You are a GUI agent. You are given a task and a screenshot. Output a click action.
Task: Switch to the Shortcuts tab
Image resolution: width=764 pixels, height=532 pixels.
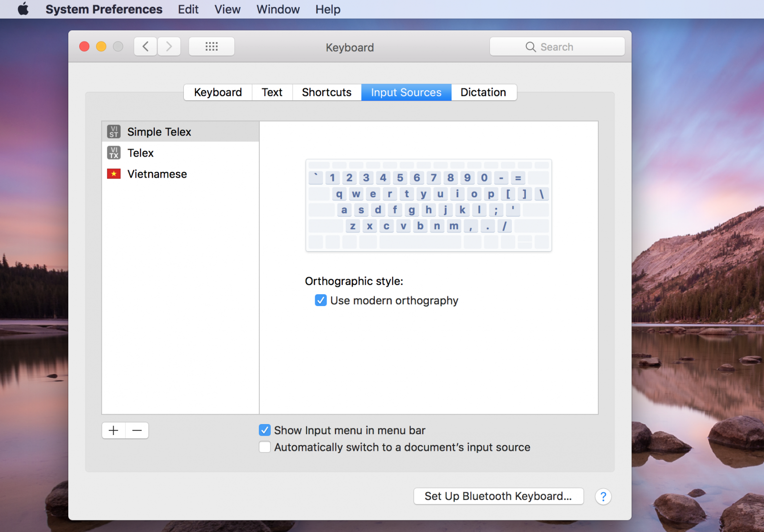tap(327, 92)
